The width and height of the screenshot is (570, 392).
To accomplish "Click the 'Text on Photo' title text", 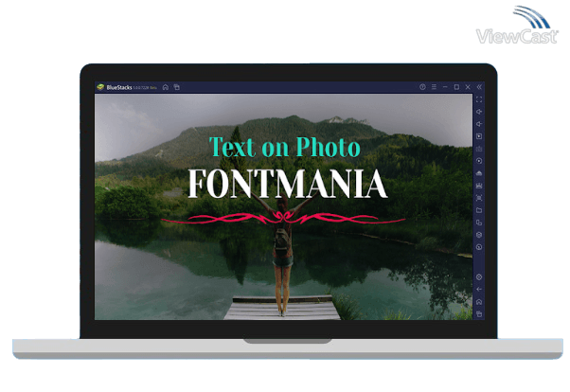I will tap(285, 147).
